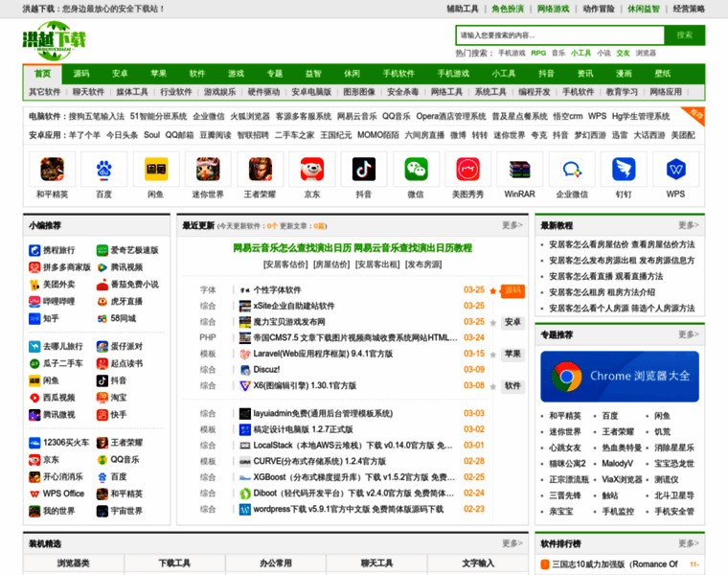
Task: Click the [安居客估价] tag link
Action: (285, 264)
